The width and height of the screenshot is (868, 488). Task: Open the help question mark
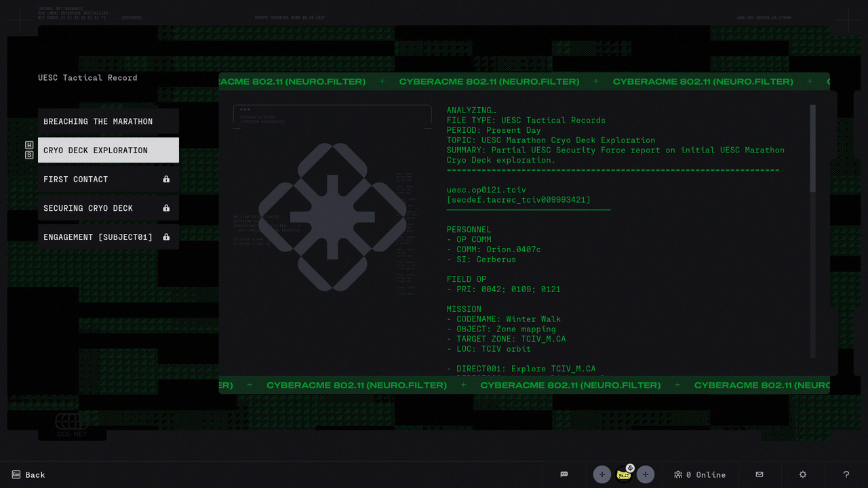[846, 474]
